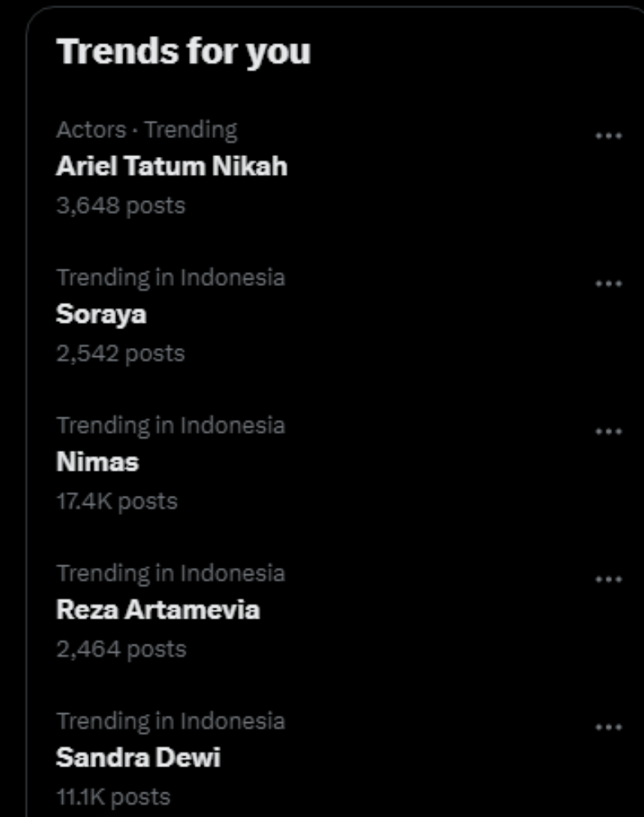This screenshot has height=817, width=644.
Task: Click the 2,464 posts count
Action: (121, 650)
